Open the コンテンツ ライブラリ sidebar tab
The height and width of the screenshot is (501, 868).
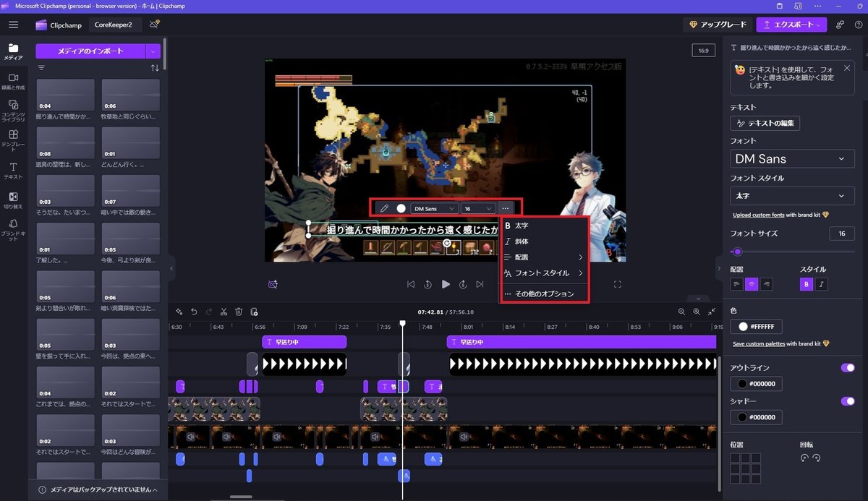[13, 109]
